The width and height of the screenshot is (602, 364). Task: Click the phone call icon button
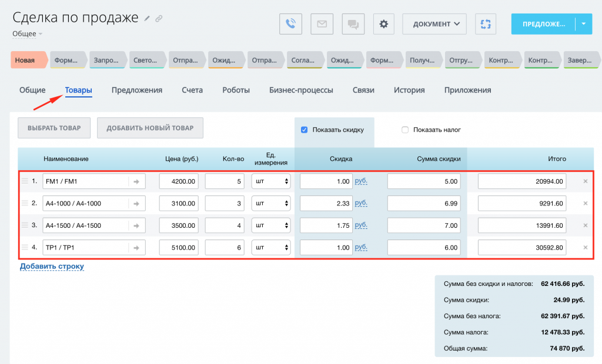pos(290,24)
